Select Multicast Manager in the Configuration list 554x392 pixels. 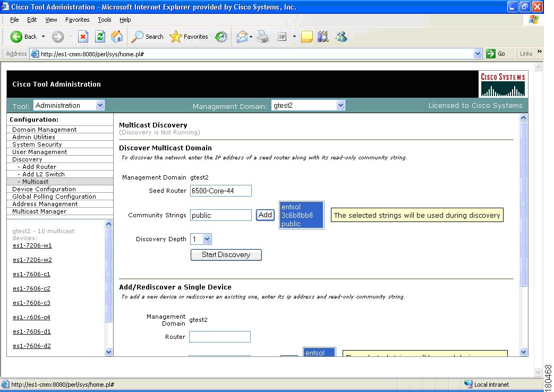pyautogui.click(x=60, y=211)
